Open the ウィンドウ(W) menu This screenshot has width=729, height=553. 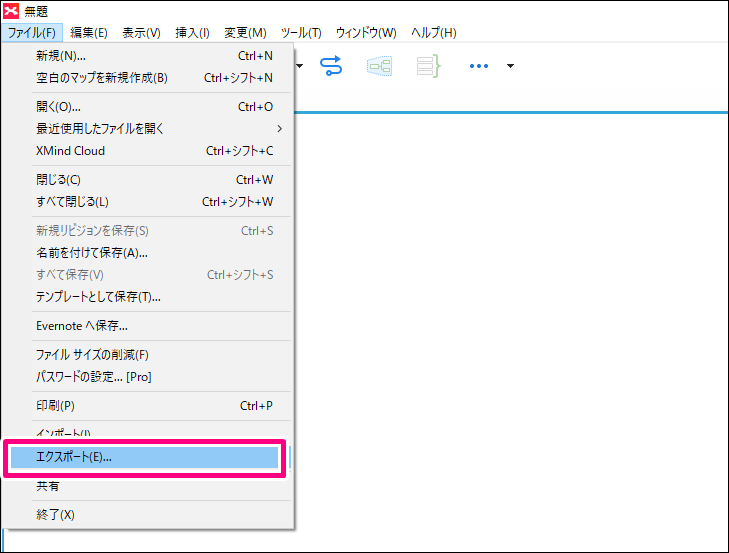pyautogui.click(x=366, y=33)
